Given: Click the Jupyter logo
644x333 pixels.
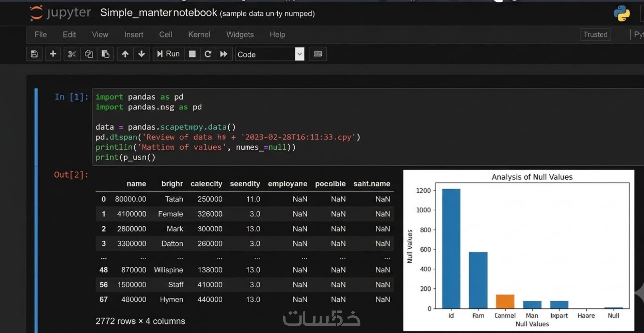Looking at the screenshot, I should tap(60, 13).
